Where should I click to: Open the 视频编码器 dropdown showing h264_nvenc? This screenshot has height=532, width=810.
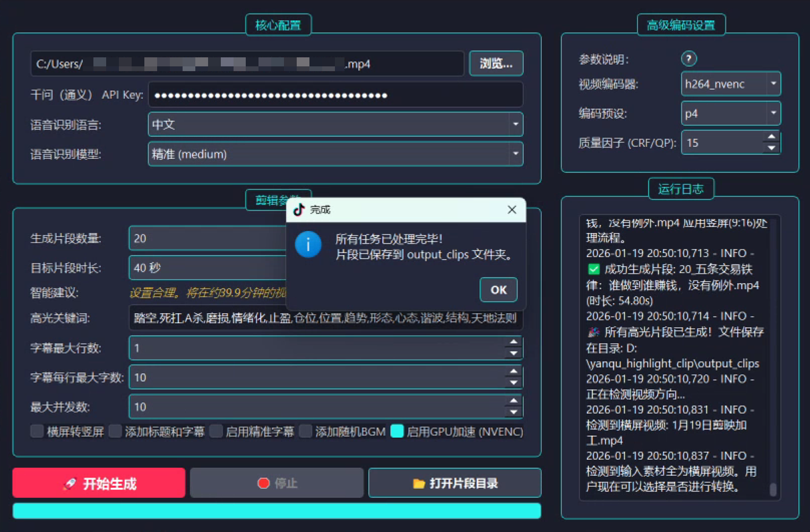click(731, 83)
